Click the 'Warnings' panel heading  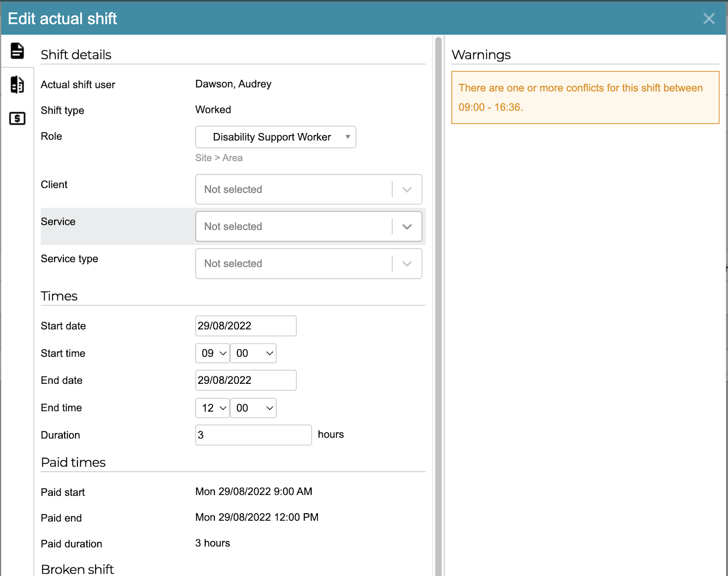click(481, 55)
